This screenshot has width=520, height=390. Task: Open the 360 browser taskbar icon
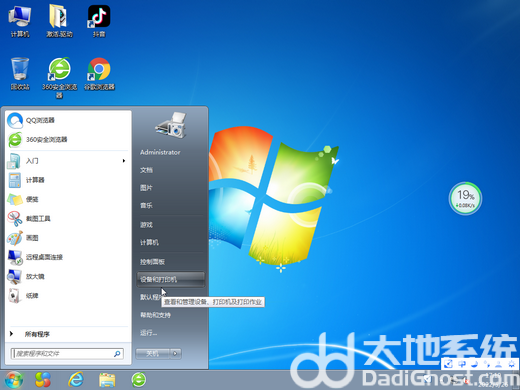(139, 379)
